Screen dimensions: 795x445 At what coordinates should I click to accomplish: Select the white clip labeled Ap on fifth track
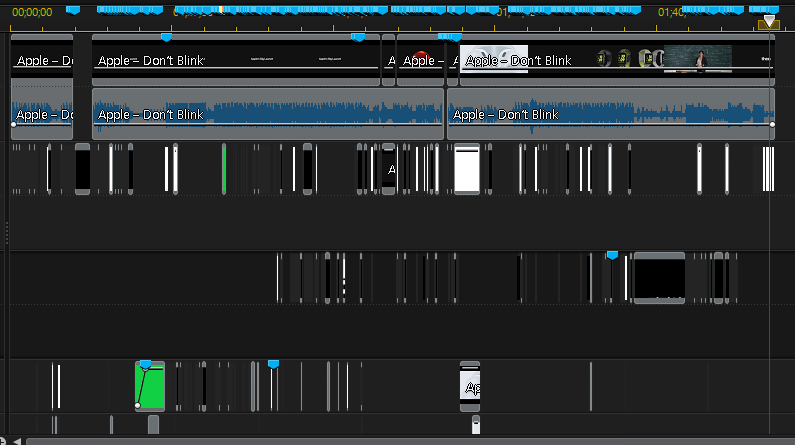click(x=470, y=386)
